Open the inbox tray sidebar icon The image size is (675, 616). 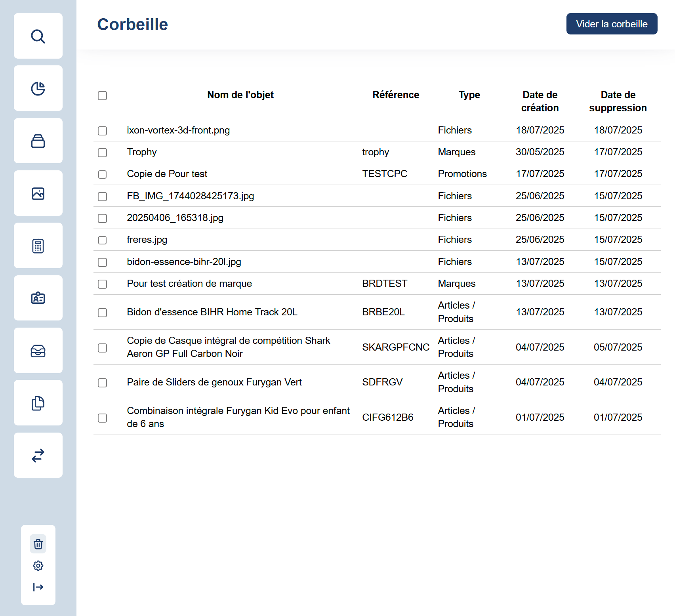(38, 351)
